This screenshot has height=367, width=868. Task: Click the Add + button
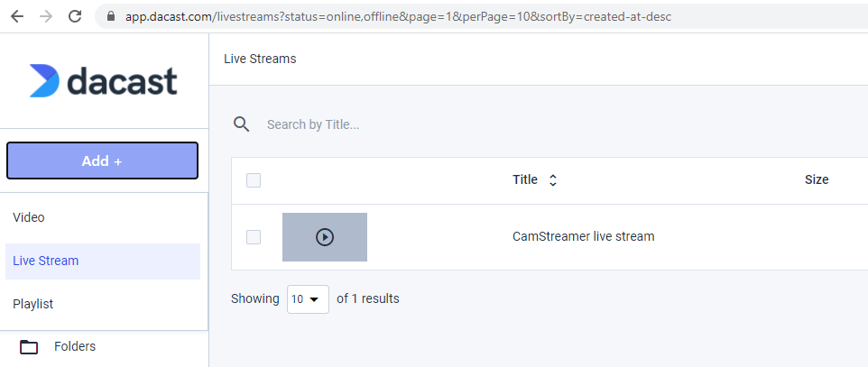click(102, 161)
